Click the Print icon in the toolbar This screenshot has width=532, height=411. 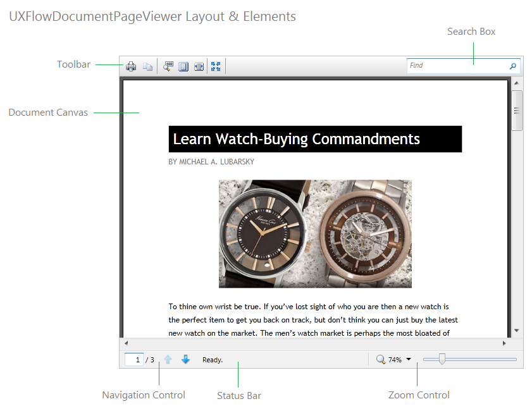pyautogui.click(x=131, y=66)
